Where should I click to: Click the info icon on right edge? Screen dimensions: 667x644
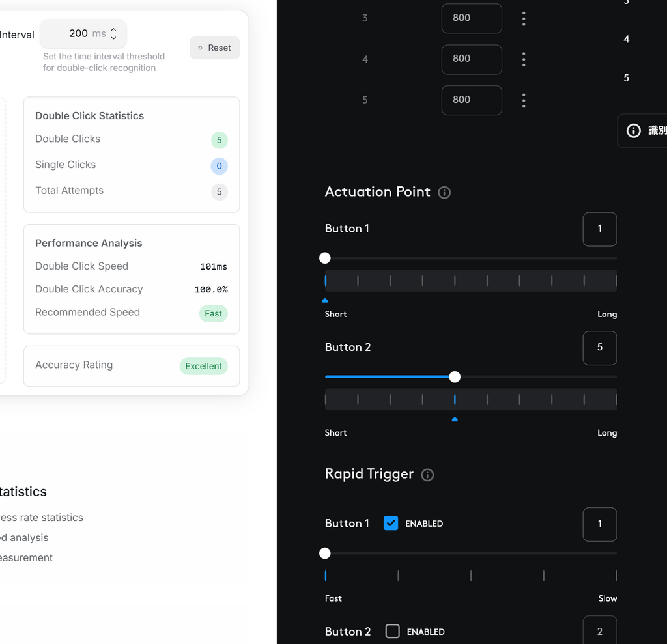tap(633, 131)
